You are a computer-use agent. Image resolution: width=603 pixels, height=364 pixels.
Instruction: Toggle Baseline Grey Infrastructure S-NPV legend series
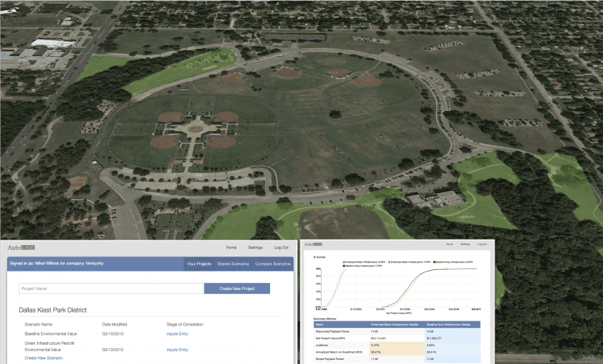pos(435,261)
